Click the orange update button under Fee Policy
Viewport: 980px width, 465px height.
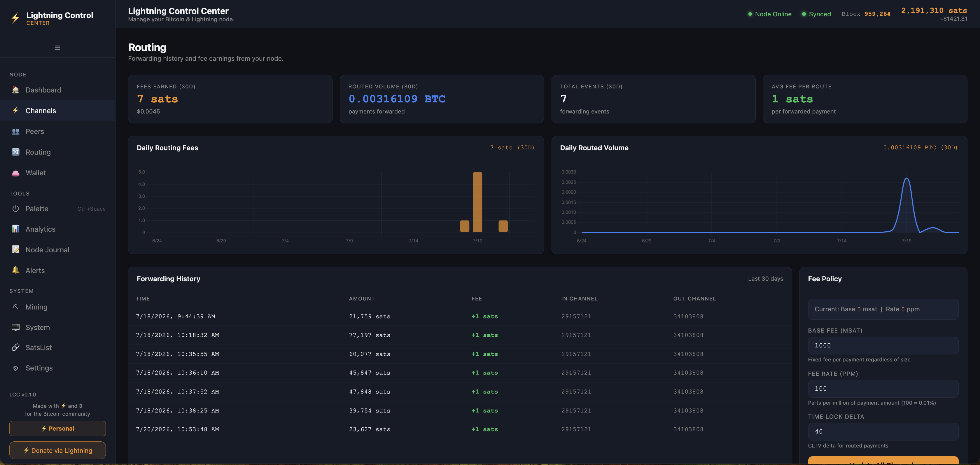(883, 460)
